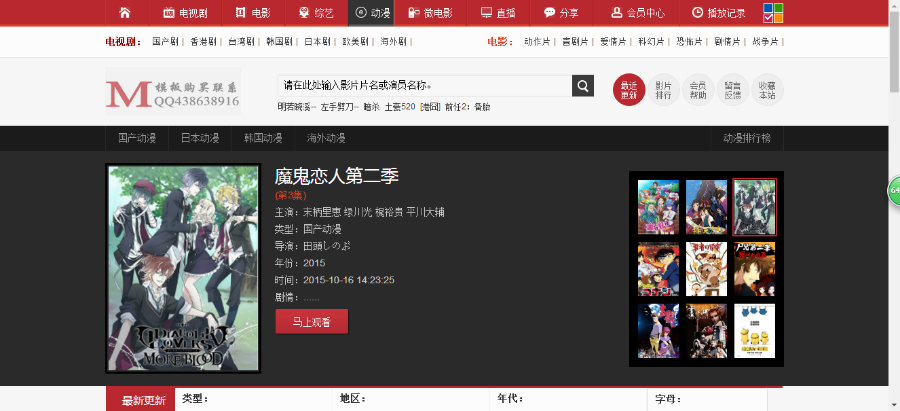This screenshot has width=900, height=411.
Task: Go to the home page icon
Action: (x=125, y=13)
